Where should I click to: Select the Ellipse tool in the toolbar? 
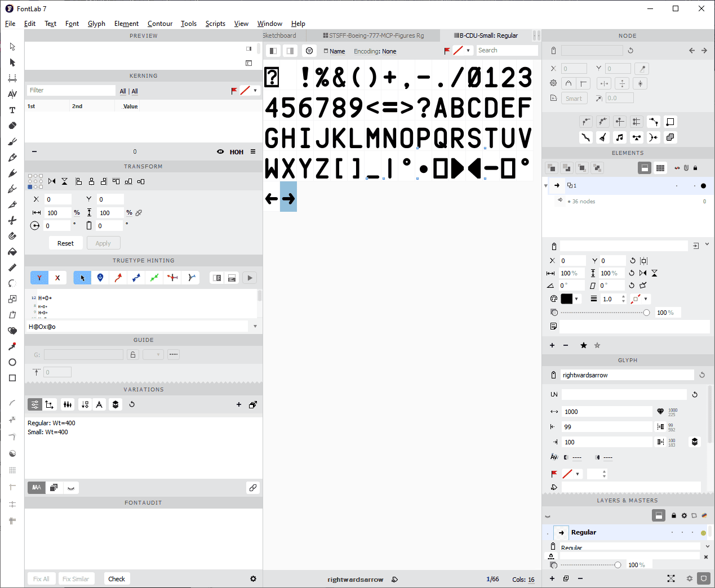[x=12, y=362]
